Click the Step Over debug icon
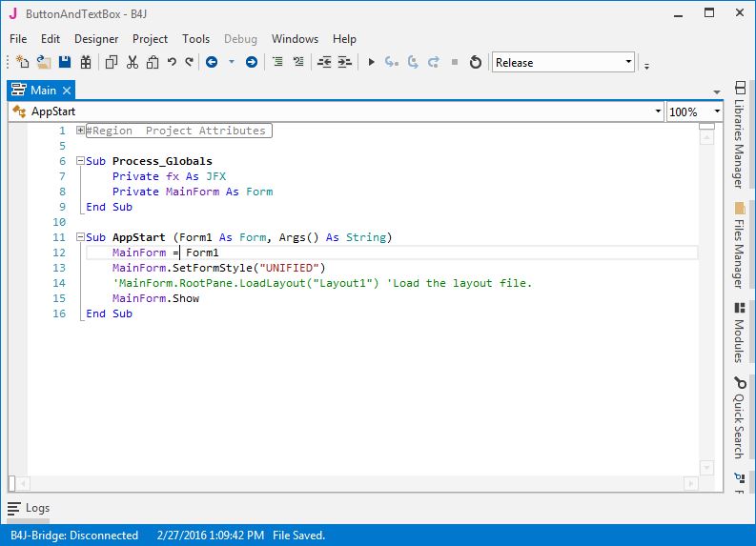Viewport: 756px width, 546px height. pos(413,62)
